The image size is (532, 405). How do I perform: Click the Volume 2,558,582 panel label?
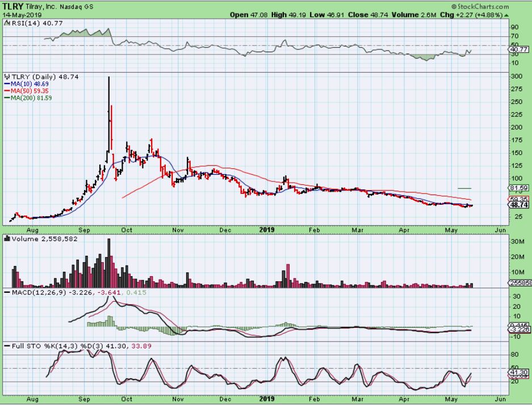pos(44,239)
